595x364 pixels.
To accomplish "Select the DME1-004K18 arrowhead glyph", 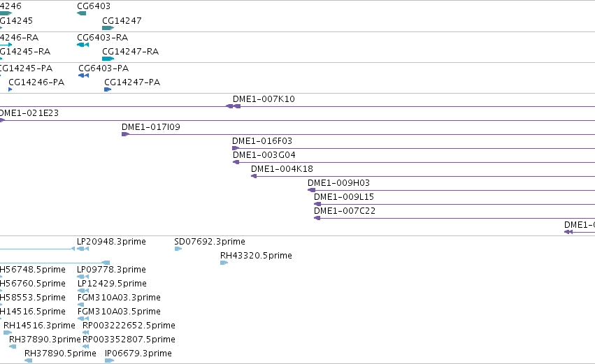I will 254,176.
